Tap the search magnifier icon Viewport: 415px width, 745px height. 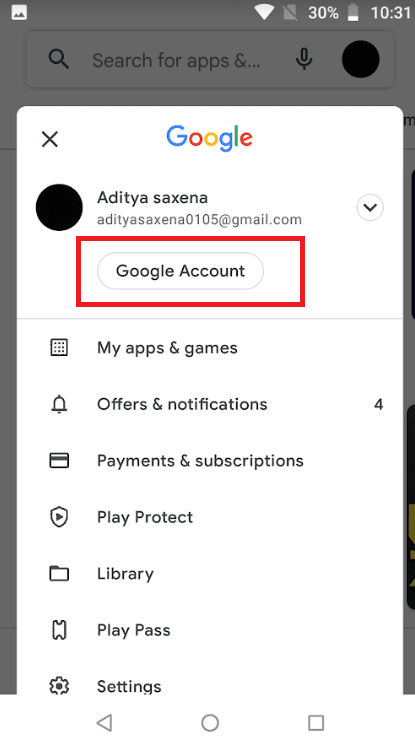pyautogui.click(x=58, y=60)
